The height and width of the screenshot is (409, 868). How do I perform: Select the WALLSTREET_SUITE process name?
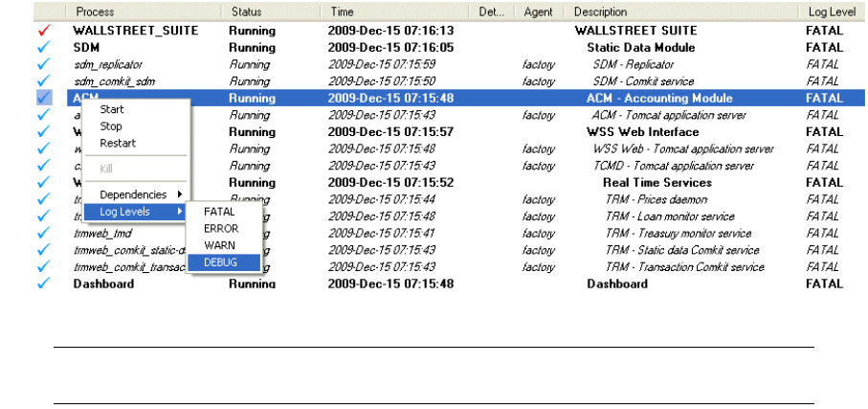(136, 31)
